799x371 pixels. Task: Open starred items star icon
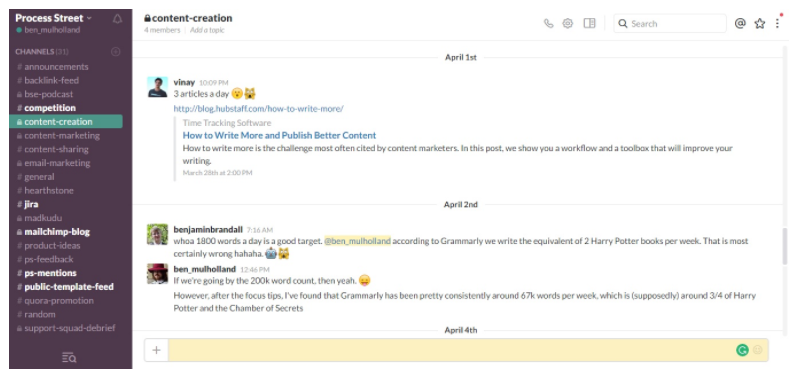click(x=760, y=23)
